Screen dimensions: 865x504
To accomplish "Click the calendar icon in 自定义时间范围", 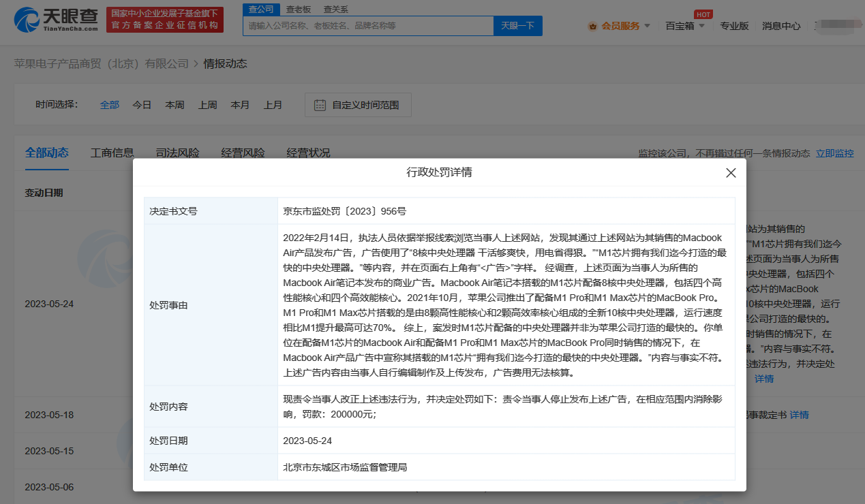I will 320,105.
